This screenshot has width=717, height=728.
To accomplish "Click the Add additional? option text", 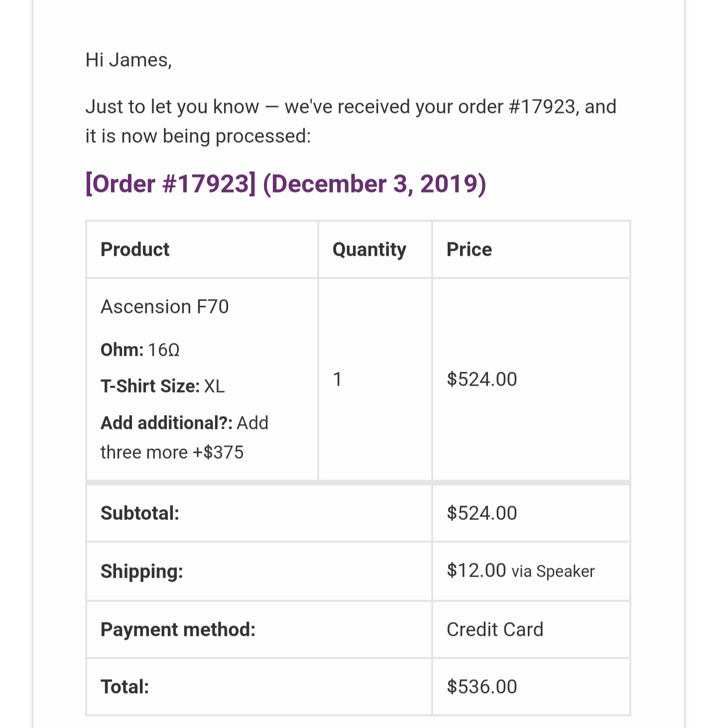I will [184, 422].
